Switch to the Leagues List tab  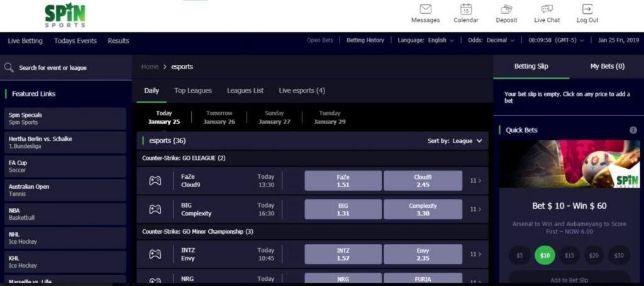[245, 91]
